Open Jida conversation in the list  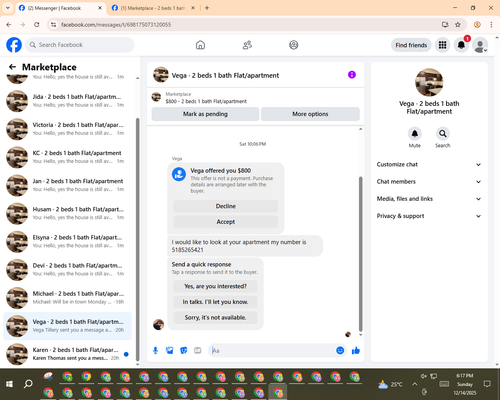click(x=67, y=101)
